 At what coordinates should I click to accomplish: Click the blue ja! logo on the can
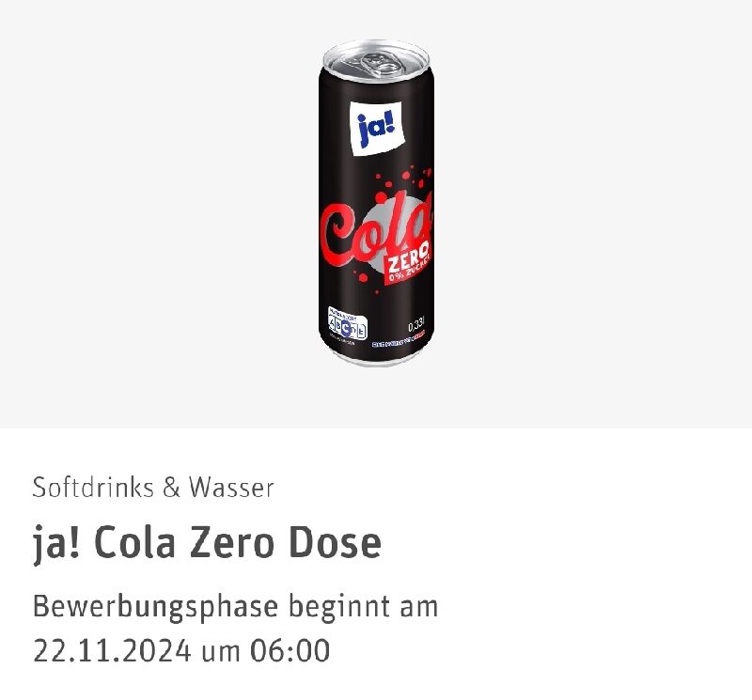(378, 128)
